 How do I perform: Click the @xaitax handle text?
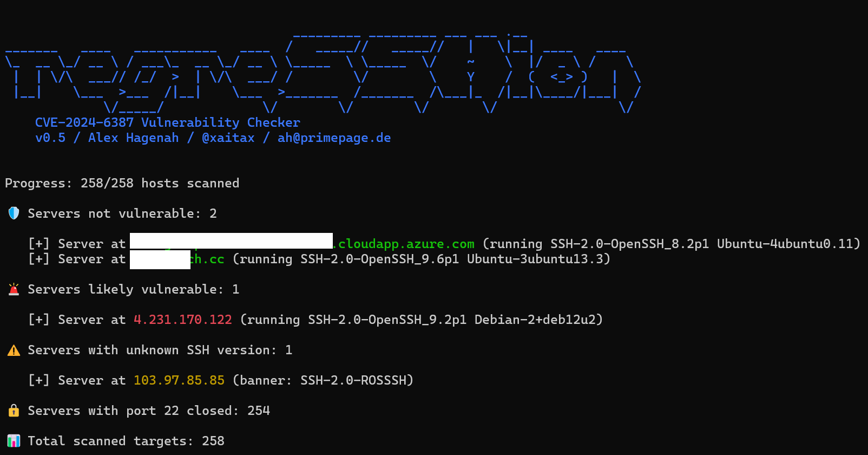coord(228,138)
